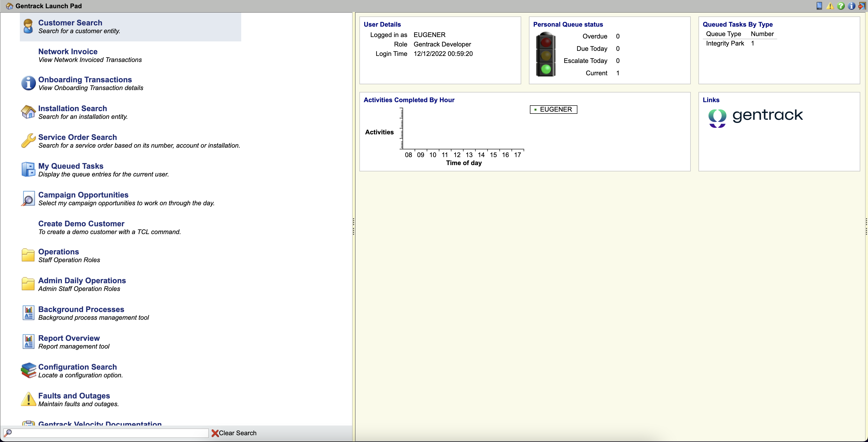The width and height of the screenshot is (868, 442).
Task: Click the My Queued Tasks cabinet icon
Action: click(x=28, y=169)
